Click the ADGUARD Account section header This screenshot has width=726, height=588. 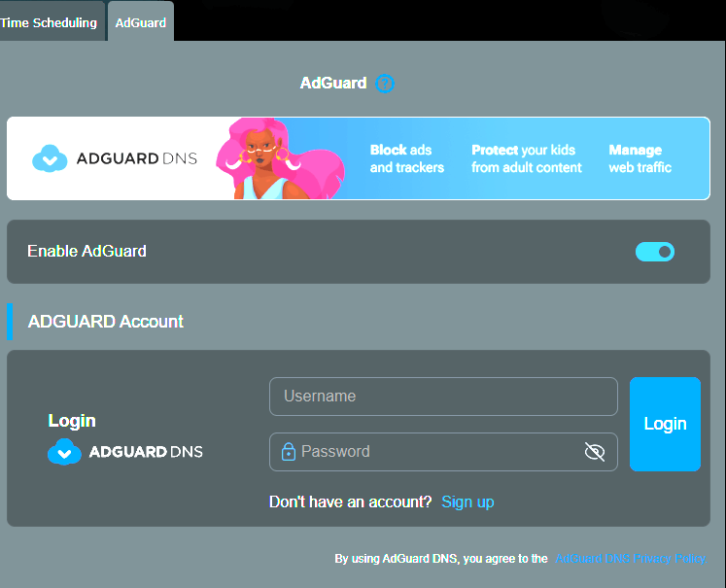pyautogui.click(x=106, y=322)
